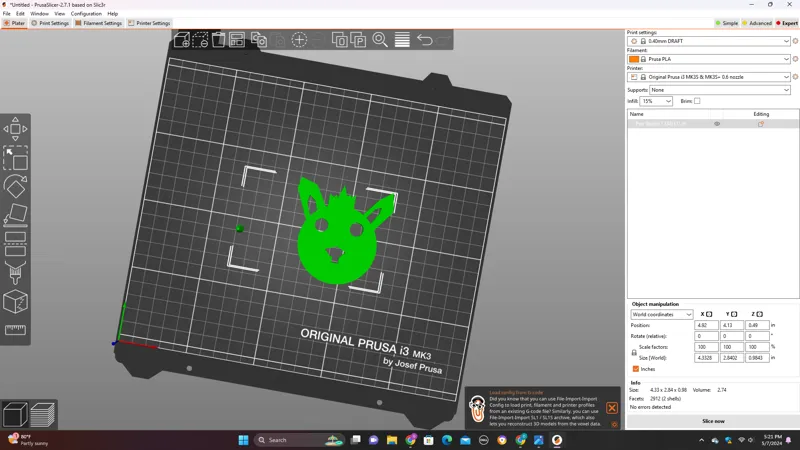Open the Configuration menu
Screen dimensions: 800x450
click(86, 14)
